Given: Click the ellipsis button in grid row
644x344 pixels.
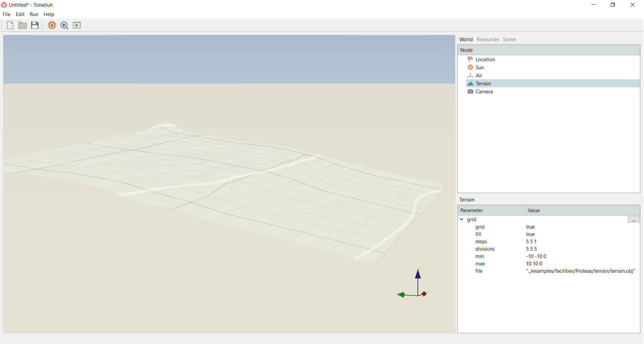Looking at the screenshot, I should point(634,220).
